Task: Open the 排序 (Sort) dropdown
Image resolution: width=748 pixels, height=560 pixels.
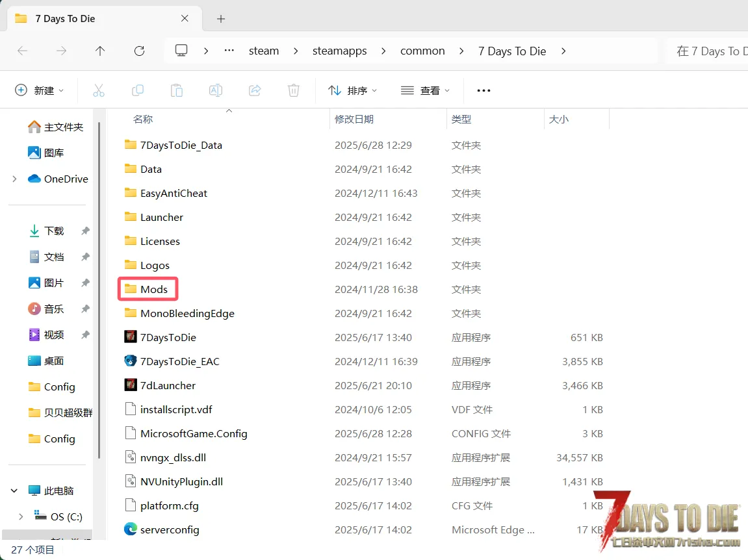Action: 352,90
